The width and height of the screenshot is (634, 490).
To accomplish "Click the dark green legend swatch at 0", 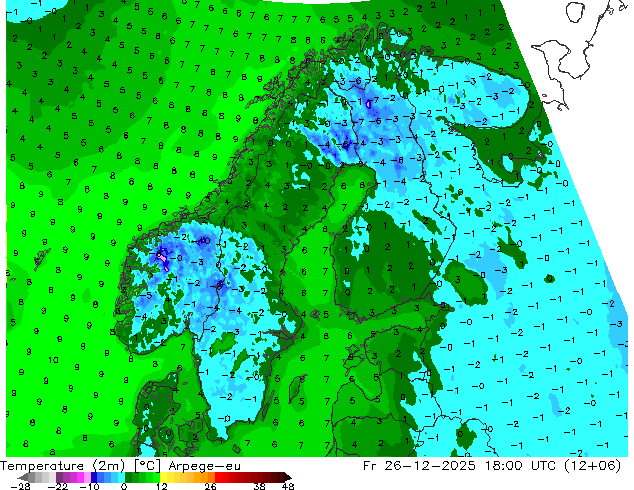I will click(128, 477).
